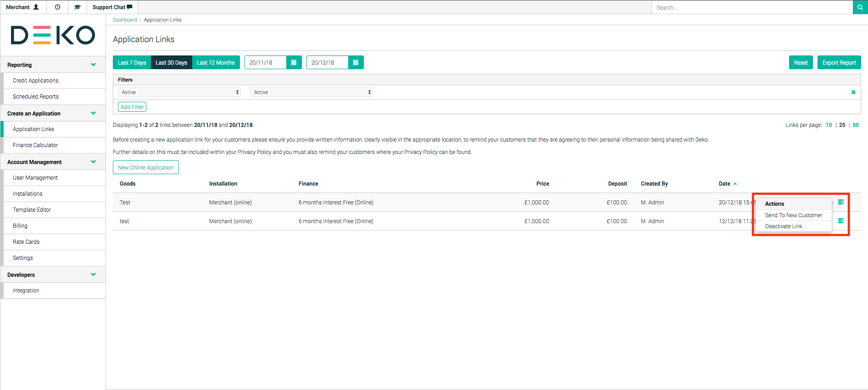The image size is (868, 390).
Task: Click New Online Application button
Action: 146,167
